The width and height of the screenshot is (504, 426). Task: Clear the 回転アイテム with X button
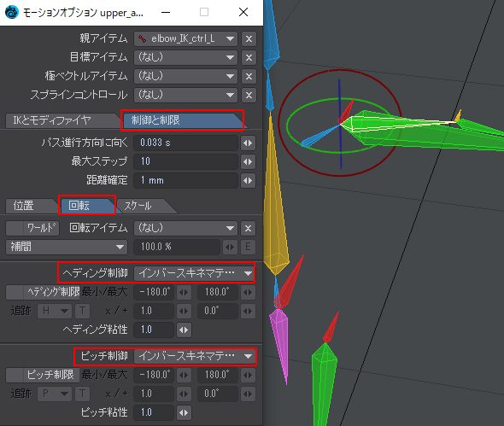pos(248,229)
